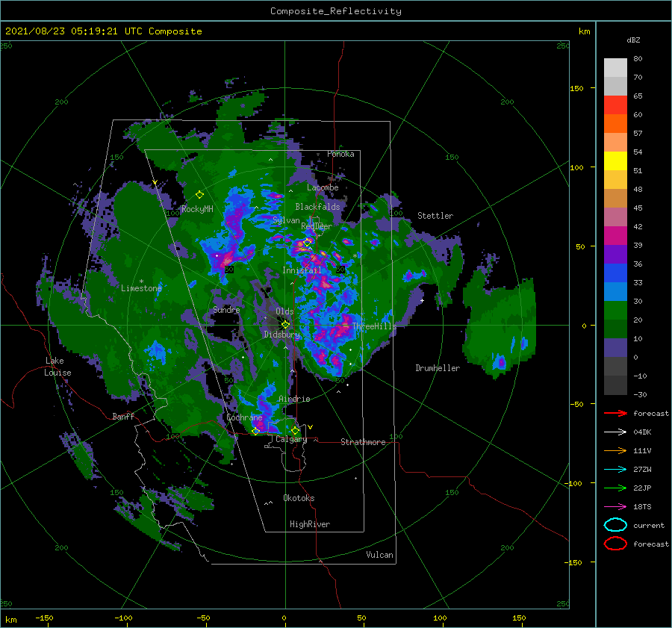672x628 pixels.
Task: Click the orange 111V arrow in the legend
Action: click(x=615, y=450)
